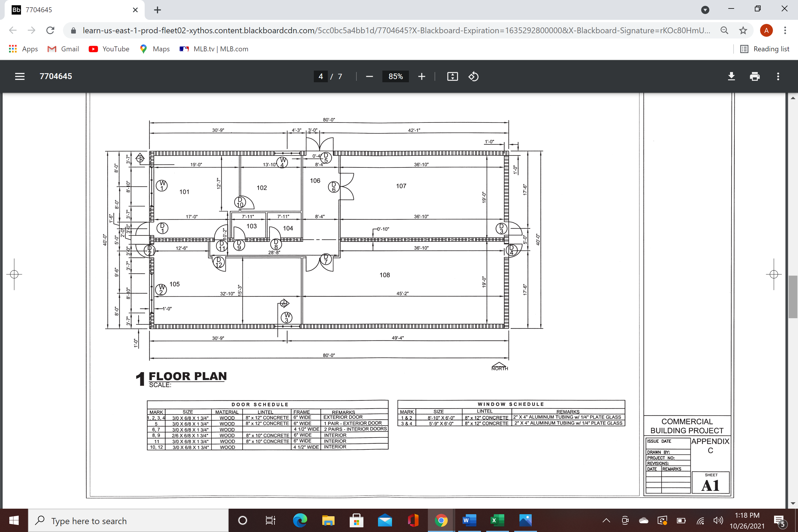
Task: Launch Microsoft Edge from taskbar
Action: (300, 520)
